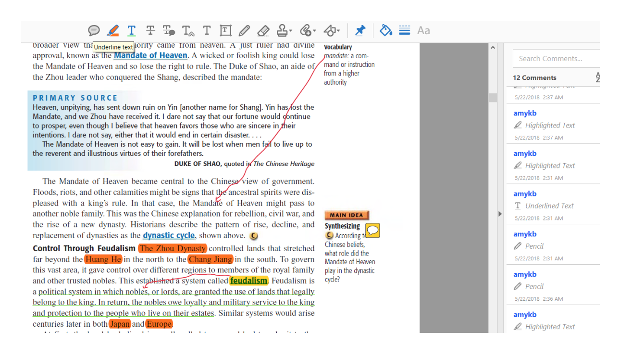Select the Draw Free Form pencil tool
644x359 pixels.
point(244,30)
